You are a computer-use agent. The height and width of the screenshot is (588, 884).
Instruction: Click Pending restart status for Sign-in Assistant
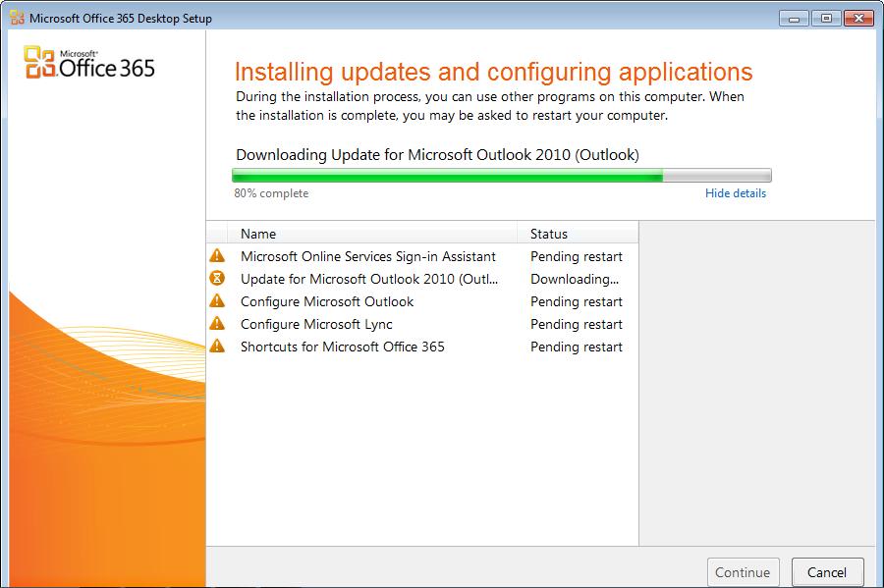pos(577,256)
